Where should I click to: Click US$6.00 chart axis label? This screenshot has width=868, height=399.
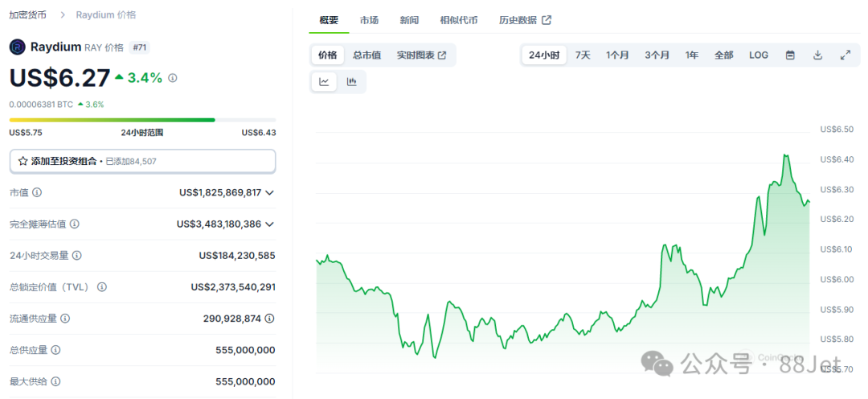(x=837, y=279)
